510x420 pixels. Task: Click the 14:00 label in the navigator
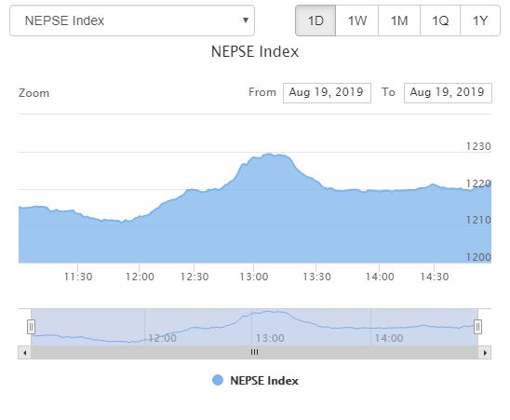click(389, 338)
